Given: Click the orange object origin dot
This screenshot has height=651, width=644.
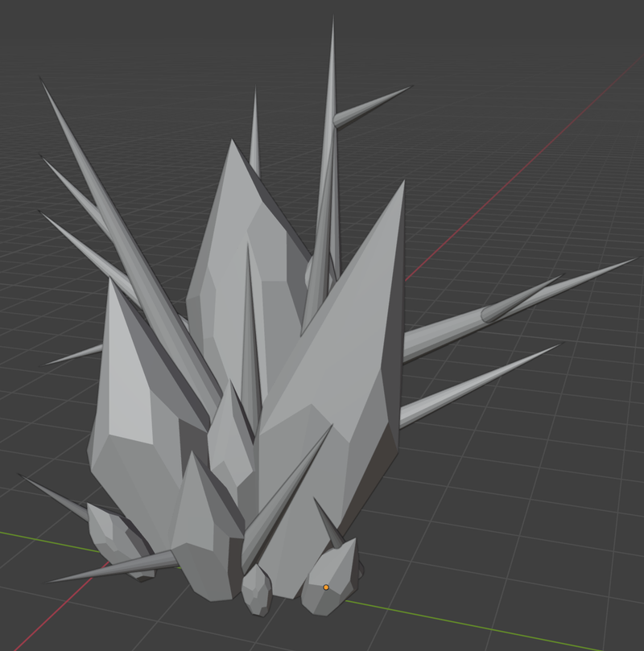Looking at the screenshot, I should pos(326,587).
